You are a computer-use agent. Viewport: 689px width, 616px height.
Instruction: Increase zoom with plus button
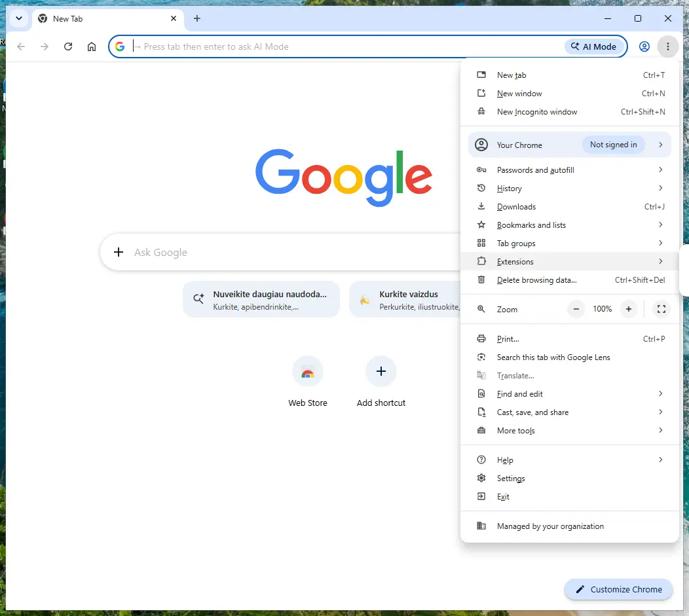tap(629, 309)
